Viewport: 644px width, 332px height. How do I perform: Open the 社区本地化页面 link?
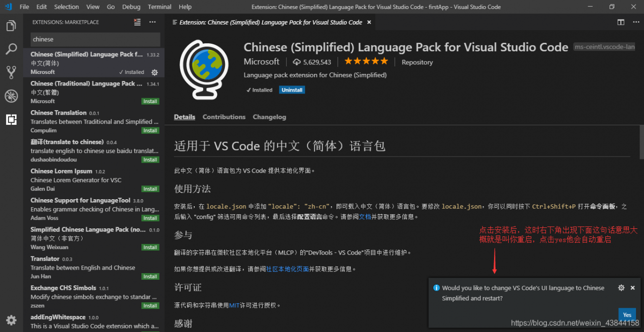(287, 269)
